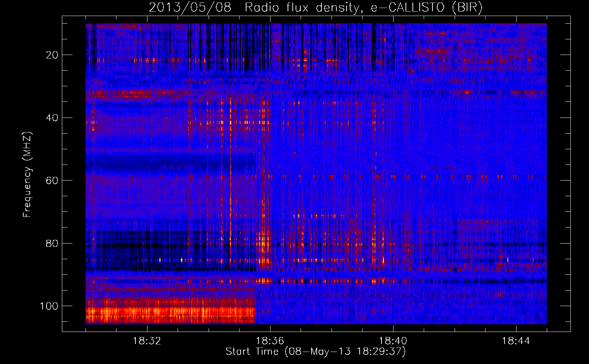
Task: Click the 'Start Time (08-May-13 18:29:37)' label
Action: click(x=316, y=352)
